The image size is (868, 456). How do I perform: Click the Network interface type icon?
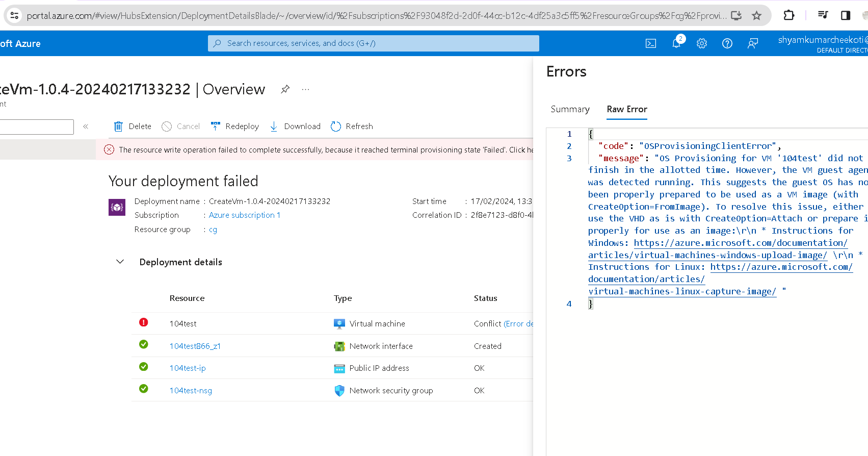pyautogui.click(x=339, y=346)
